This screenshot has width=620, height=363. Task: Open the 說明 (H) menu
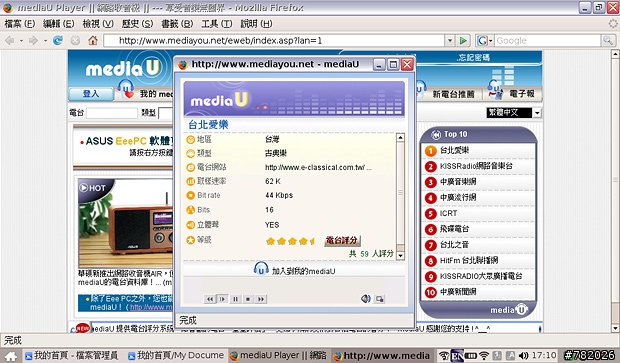(256, 24)
